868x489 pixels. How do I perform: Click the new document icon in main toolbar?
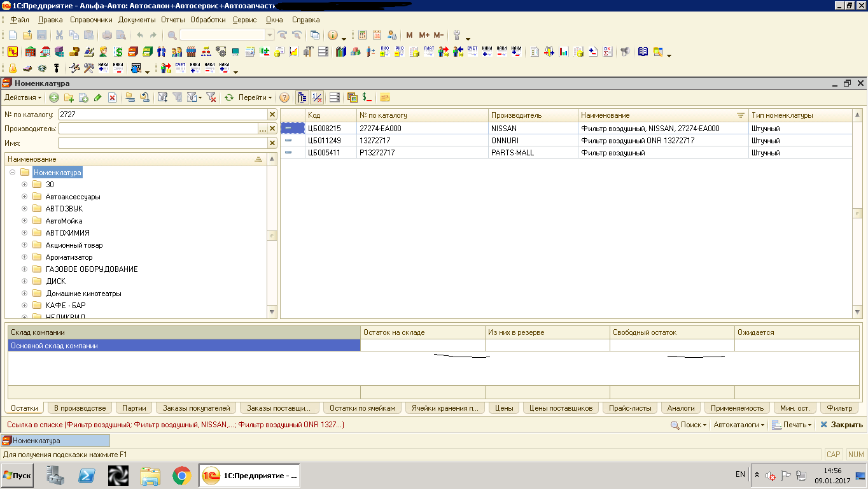pos(12,35)
